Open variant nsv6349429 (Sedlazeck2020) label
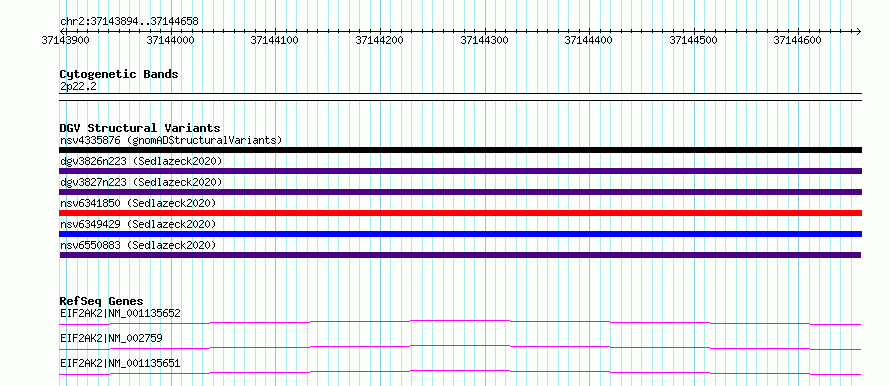The image size is (890, 386). point(138,224)
